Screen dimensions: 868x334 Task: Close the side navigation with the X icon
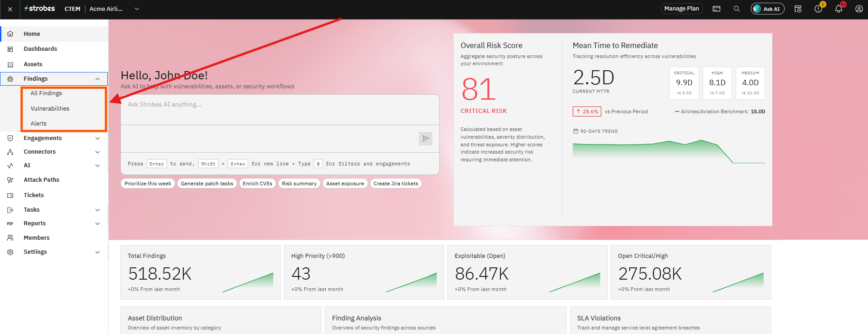click(10, 9)
